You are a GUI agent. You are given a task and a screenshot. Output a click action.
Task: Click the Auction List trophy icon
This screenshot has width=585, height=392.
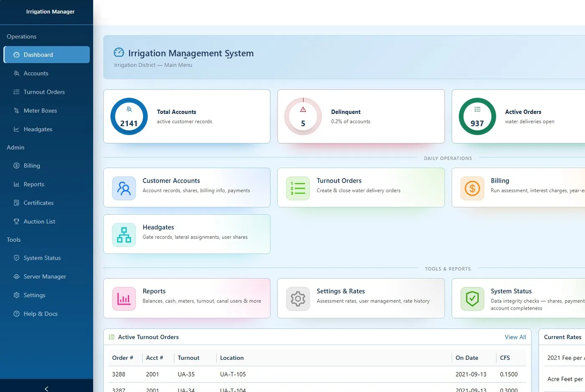click(x=17, y=221)
